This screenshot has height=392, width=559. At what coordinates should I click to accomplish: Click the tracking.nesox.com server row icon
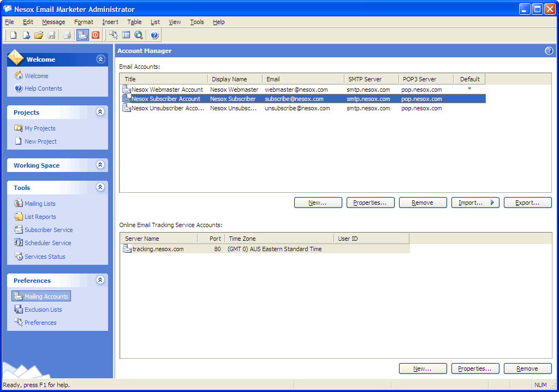pyautogui.click(x=127, y=248)
